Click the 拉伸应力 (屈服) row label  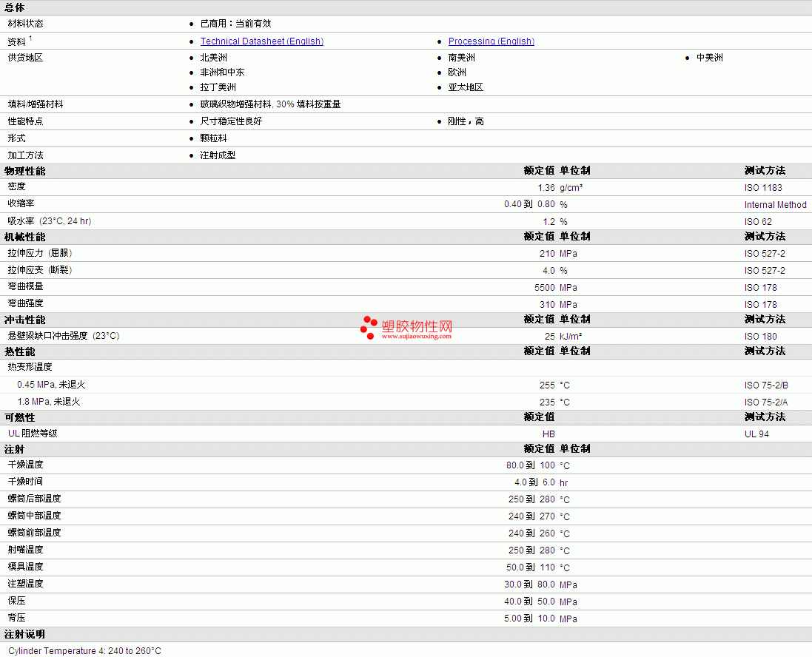click(40, 253)
